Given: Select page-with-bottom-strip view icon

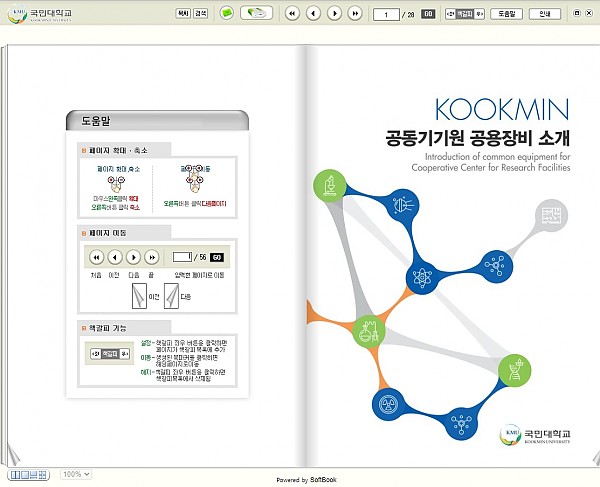Looking at the screenshot, I should (34, 475).
